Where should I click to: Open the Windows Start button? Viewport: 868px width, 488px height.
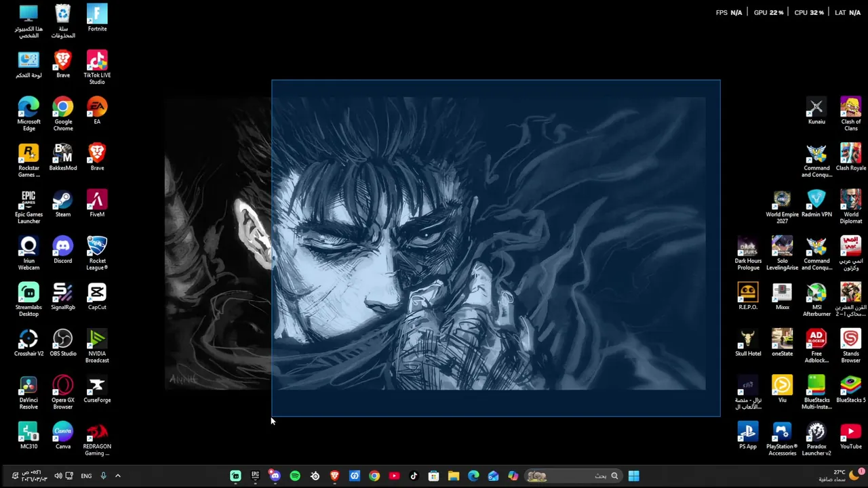click(633, 476)
